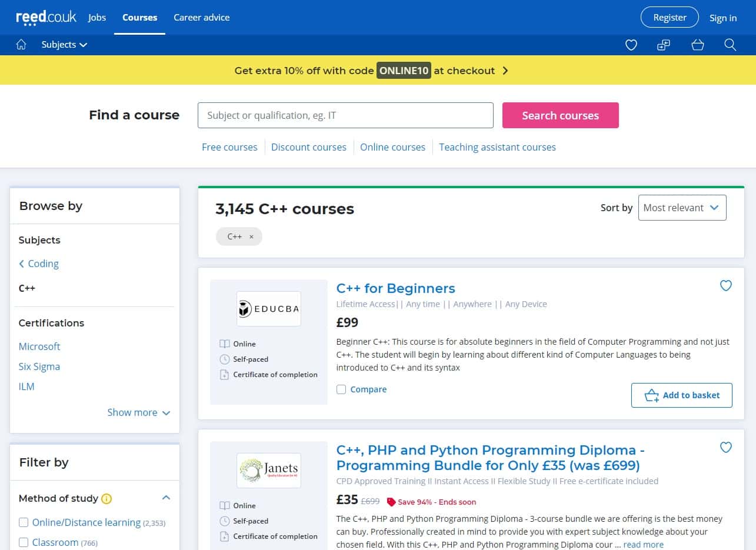
Task: Open the Subjects dropdown menu
Action: coord(64,45)
